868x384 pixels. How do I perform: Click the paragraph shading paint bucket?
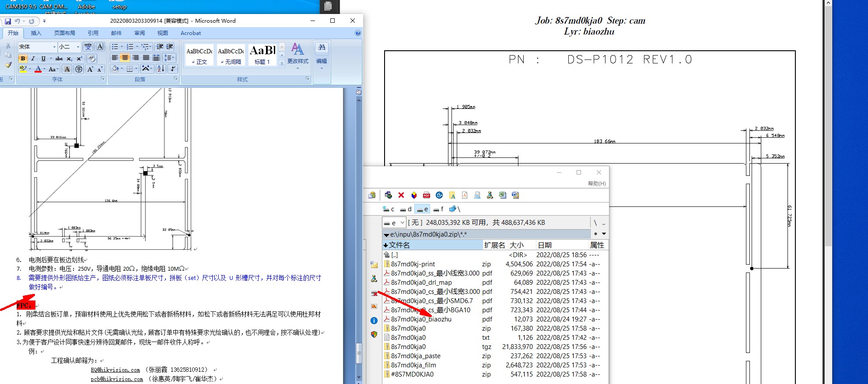[x=115, y=69]
